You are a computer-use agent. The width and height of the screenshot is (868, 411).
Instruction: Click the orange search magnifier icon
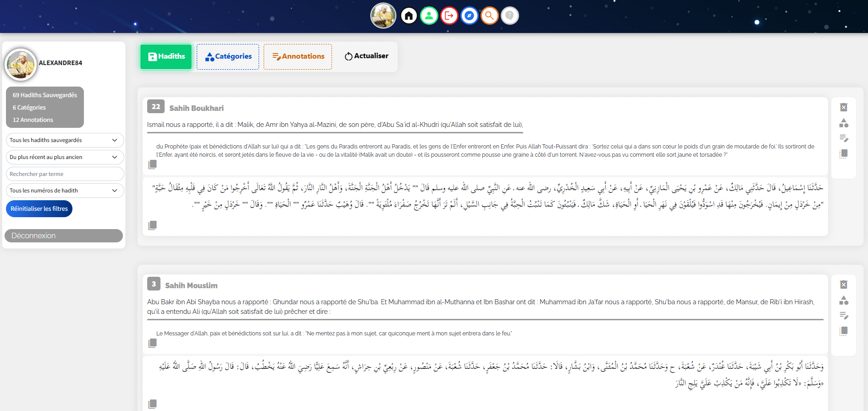[489, 16]
